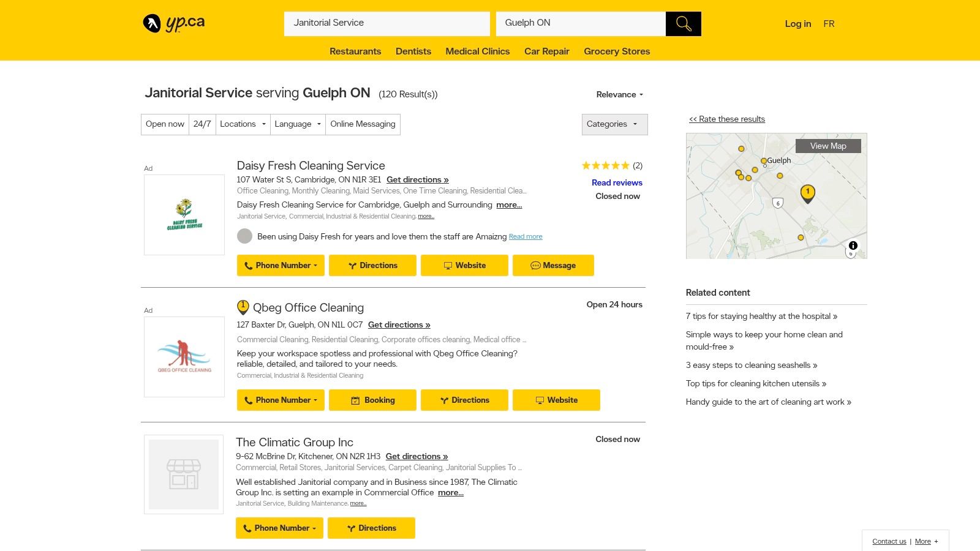The height and width of the screenshot is (551, 980).
Task: Click numbered pin 1 on the map
Action: click(x=808, y=194)
